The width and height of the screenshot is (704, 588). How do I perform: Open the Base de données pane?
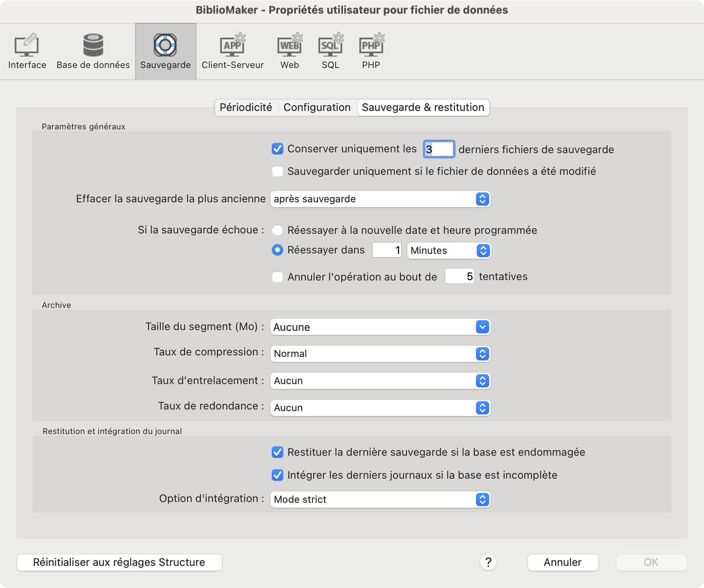tap(93, 52)
